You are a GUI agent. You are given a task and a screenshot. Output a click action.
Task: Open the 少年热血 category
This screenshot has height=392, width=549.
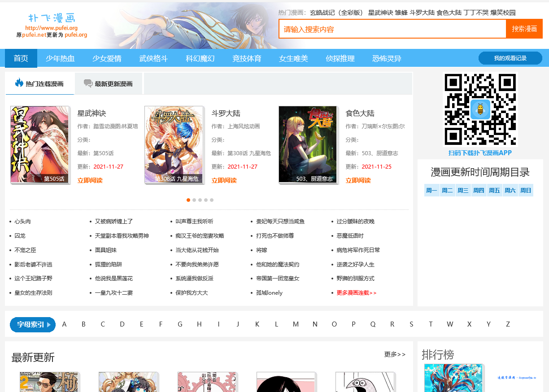point(60,58)
